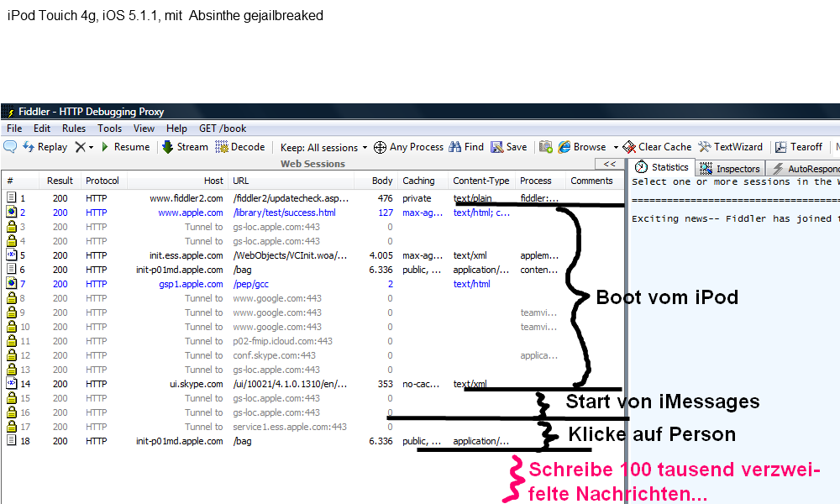The image size is (840, 504).
Task: Open the Rules menu
Action: (74, 129)
